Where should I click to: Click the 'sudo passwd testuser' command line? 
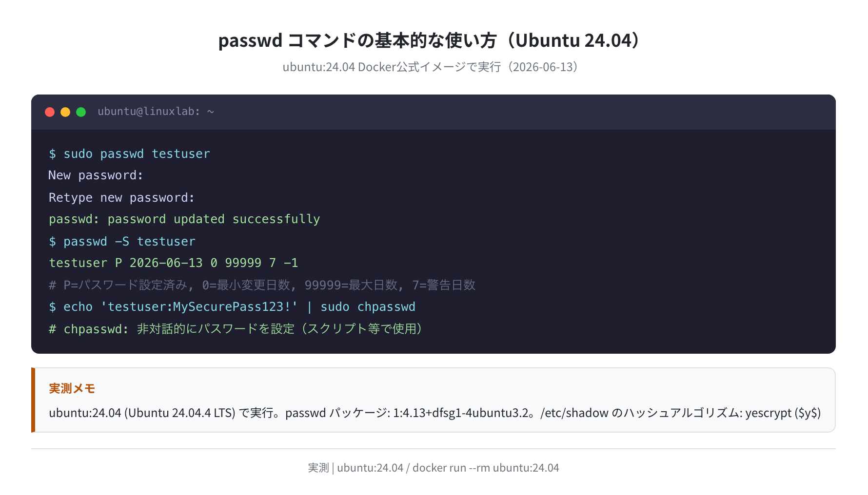pyautogui.click(x=130, y=154)
